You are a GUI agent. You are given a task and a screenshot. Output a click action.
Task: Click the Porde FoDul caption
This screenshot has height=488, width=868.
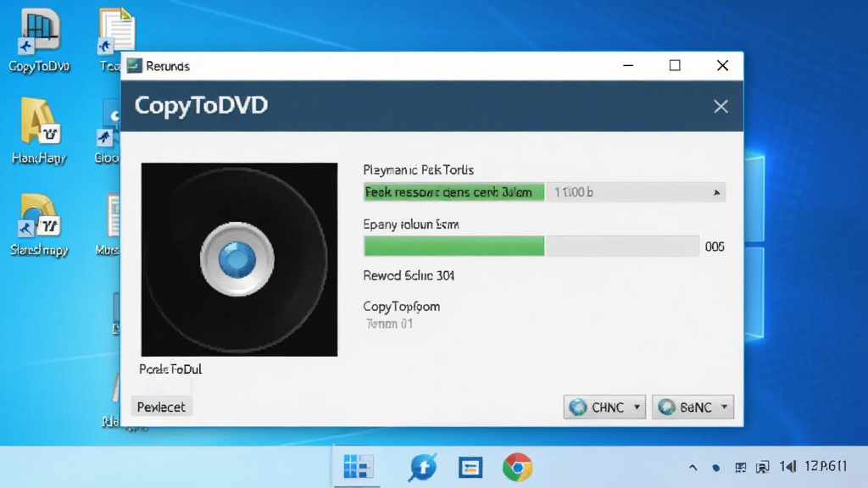click(x=170, y=369)
